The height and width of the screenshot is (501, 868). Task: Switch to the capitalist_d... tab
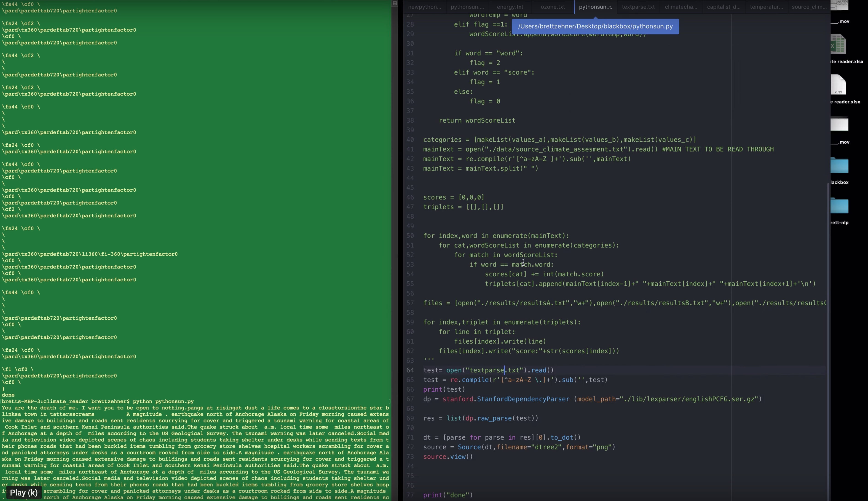coord(723,7)
